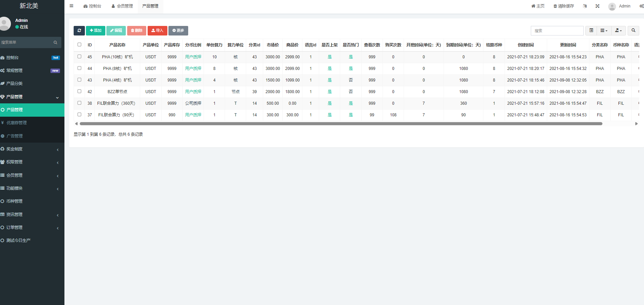
Task: Open the export data dropdown
Action: 618,31
